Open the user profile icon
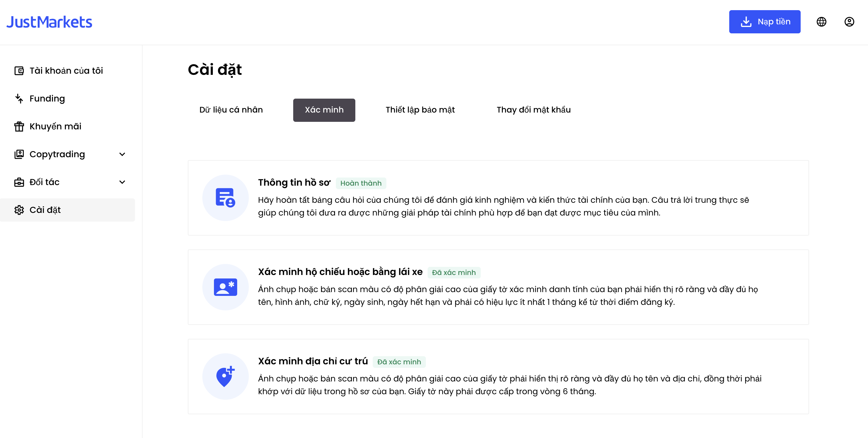868x438 pixels. 849,22
